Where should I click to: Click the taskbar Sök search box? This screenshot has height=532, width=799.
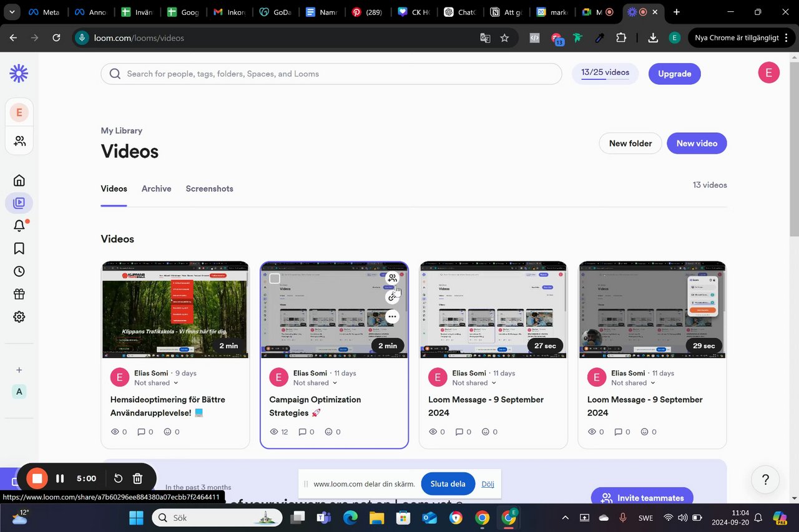(217, 518)
